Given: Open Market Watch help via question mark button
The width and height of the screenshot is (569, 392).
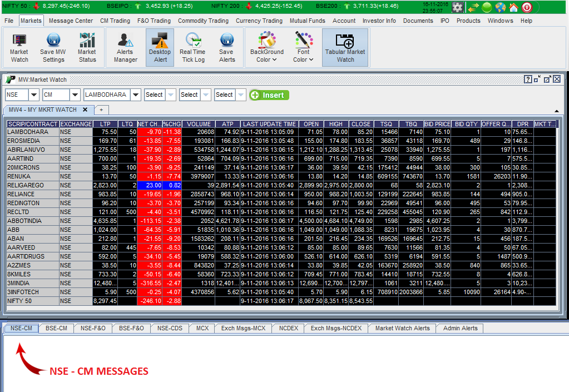Looking at the screenshot, I should (527, 79).
